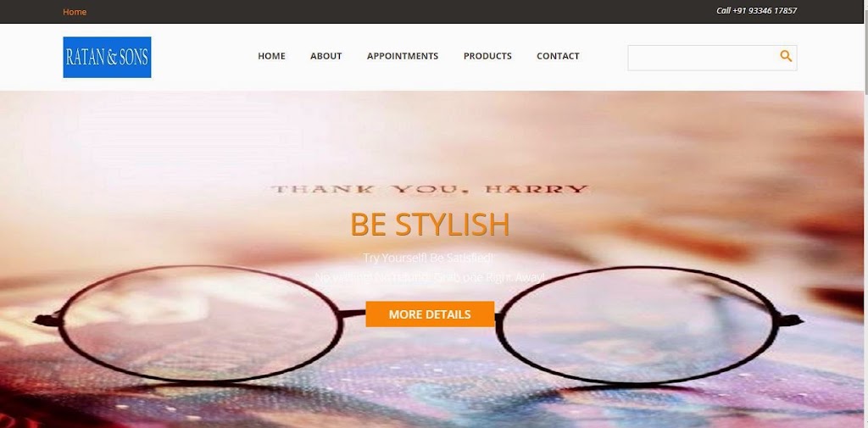Go to the ABOUT page
This screenshot has height=428, width=868.
point(326,56)
